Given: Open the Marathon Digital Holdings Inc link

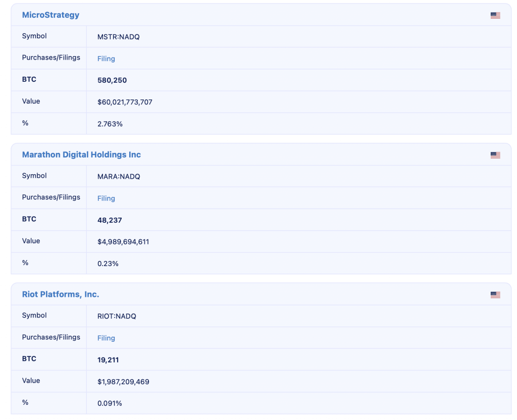Looking at the screenshot, I should (x=81, y=154).
